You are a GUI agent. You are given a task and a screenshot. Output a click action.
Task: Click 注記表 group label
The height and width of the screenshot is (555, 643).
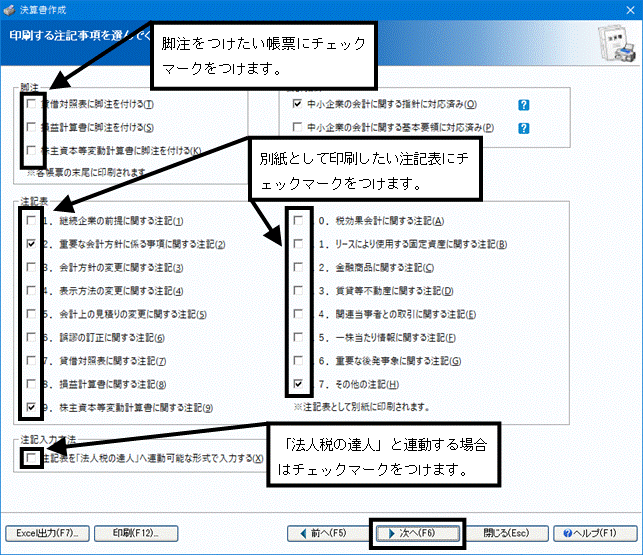34,201
